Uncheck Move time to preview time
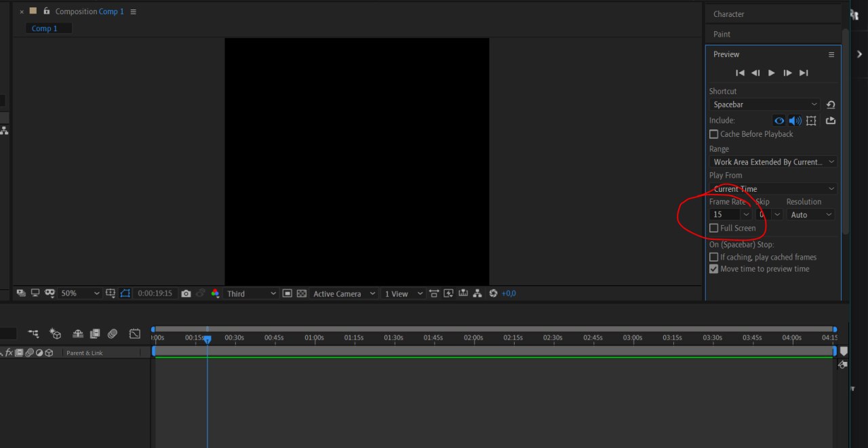The image size is (868, 448). tap(713, 269)
